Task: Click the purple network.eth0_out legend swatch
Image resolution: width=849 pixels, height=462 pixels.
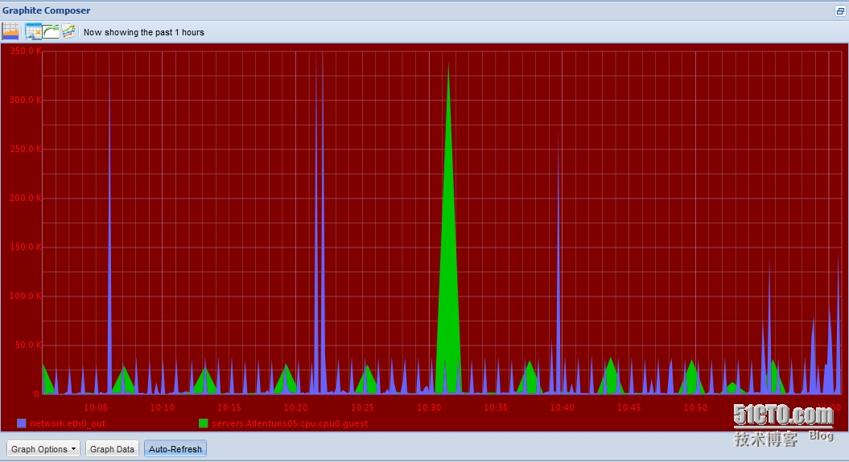Action: click(22, 424)
